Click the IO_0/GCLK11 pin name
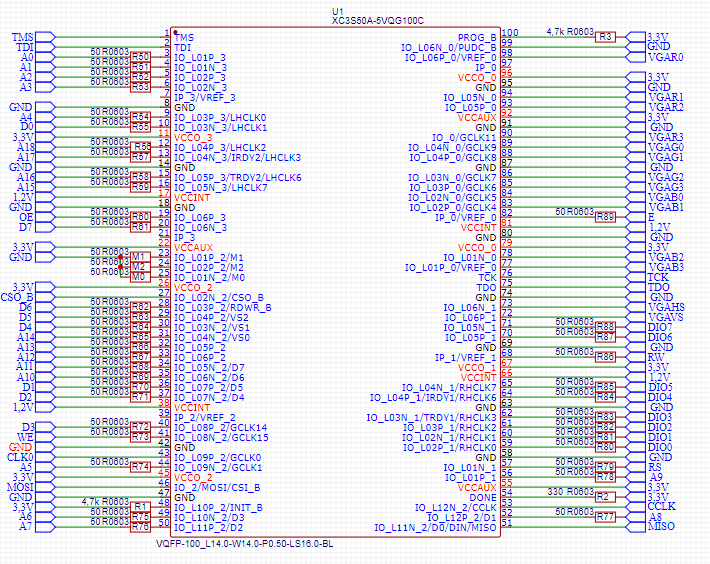Viewport: 710px width, 564px height. [464, 138]
